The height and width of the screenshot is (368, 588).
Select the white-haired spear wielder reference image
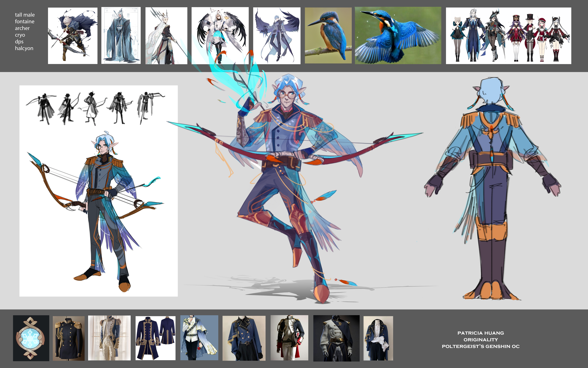[x=166, y=36]
